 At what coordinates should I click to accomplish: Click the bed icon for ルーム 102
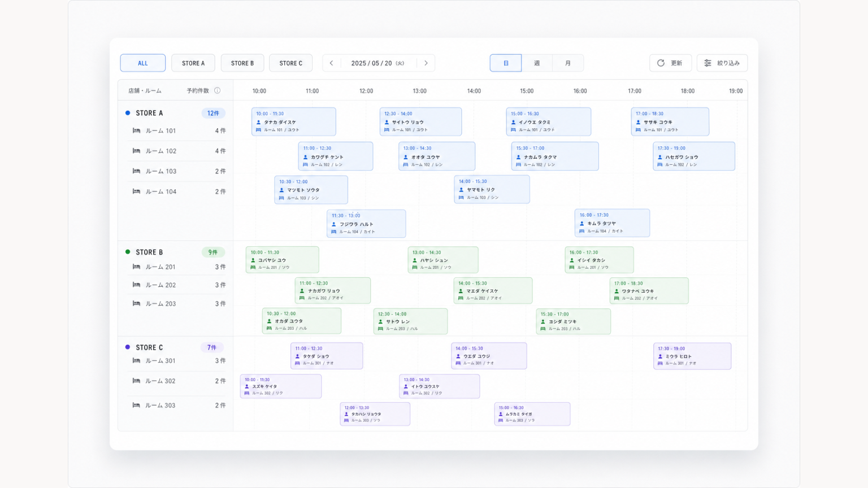pos(136,151)
